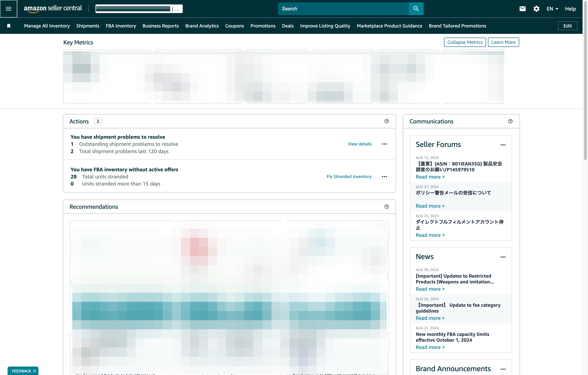The image size is (588, 375).
Task: Click Collapse Metrics button
Action: click(465, 42)
